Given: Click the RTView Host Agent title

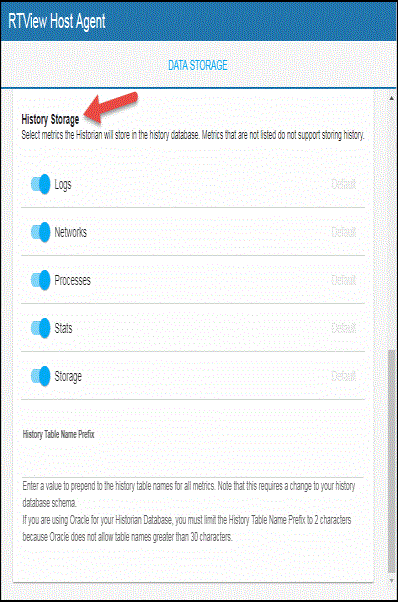Looking at the screenshot, I should coord(57,21).
